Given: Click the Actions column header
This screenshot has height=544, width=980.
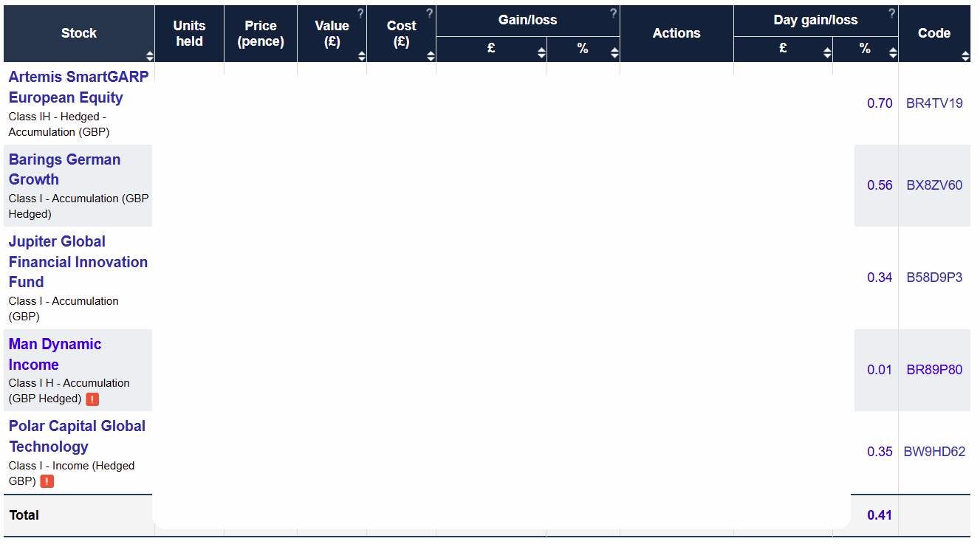Looking at the screenshot, I should [676, 33].
